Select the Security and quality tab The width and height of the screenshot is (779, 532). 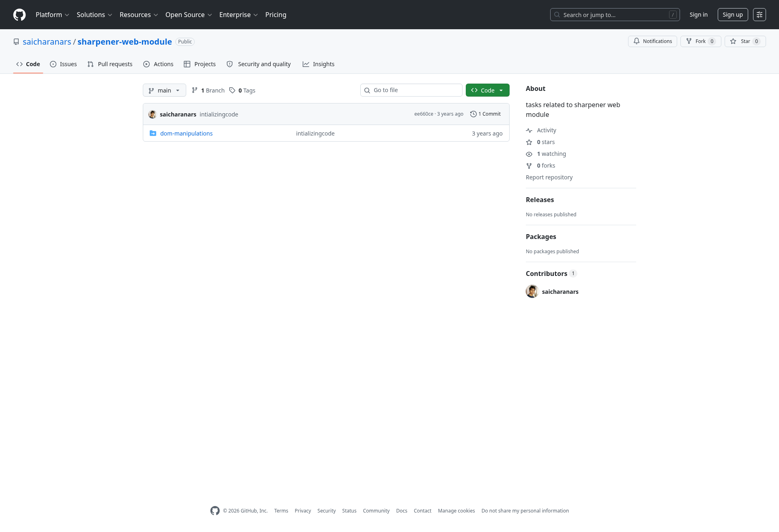pos(258,64)
